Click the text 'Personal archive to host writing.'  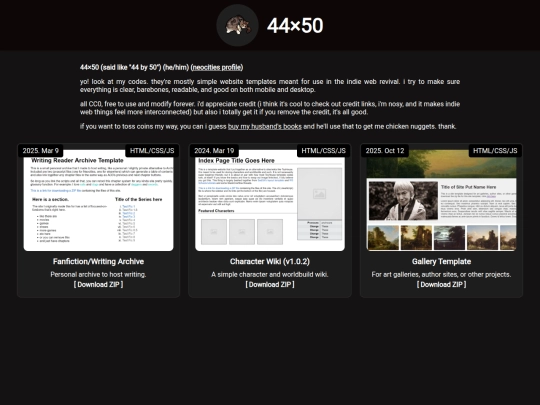[98, 274]
